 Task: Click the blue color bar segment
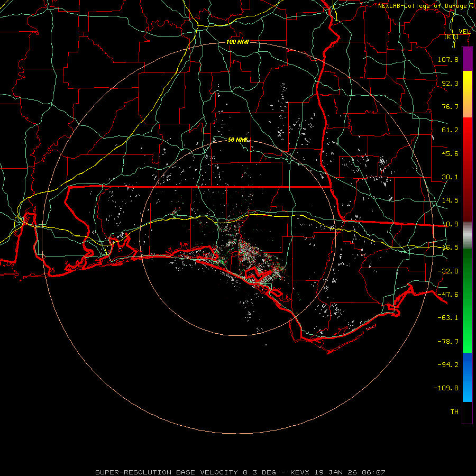pos(467,377)
